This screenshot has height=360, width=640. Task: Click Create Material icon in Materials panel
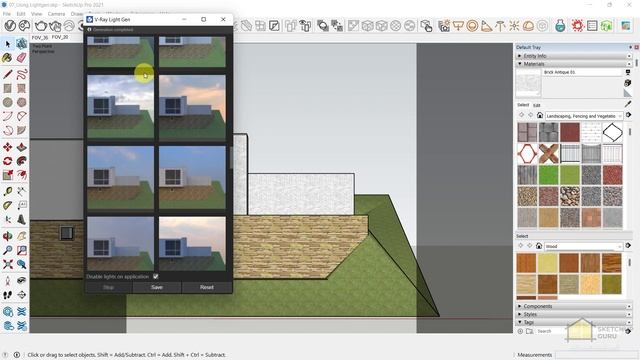(x=628, y=83)
